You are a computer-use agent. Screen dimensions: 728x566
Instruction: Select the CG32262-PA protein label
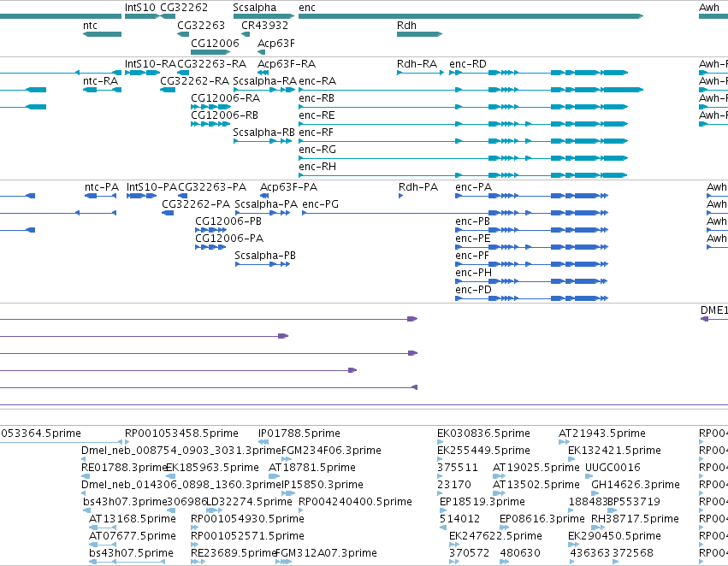click(196, 204)
